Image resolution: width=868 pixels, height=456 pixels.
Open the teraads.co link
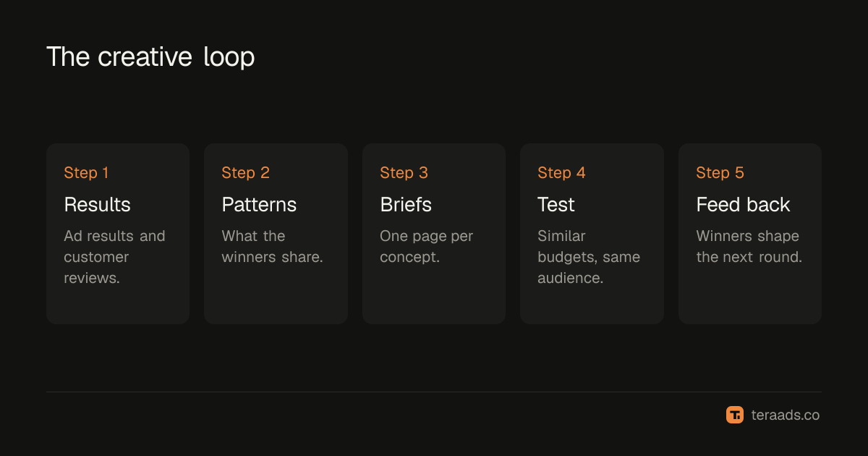pos(786,415)
